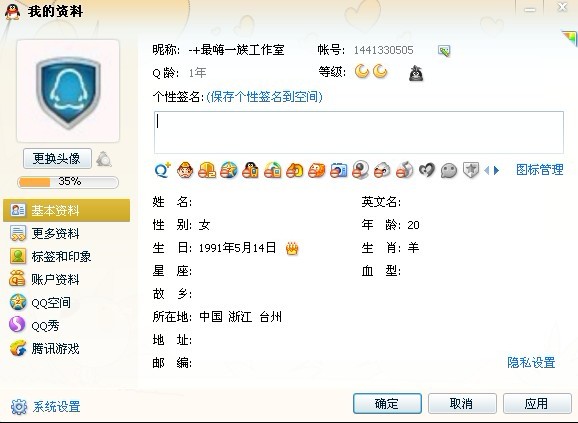Click the small penguin icon beside the level moons
578x423 pixels.
pos(416,73)
